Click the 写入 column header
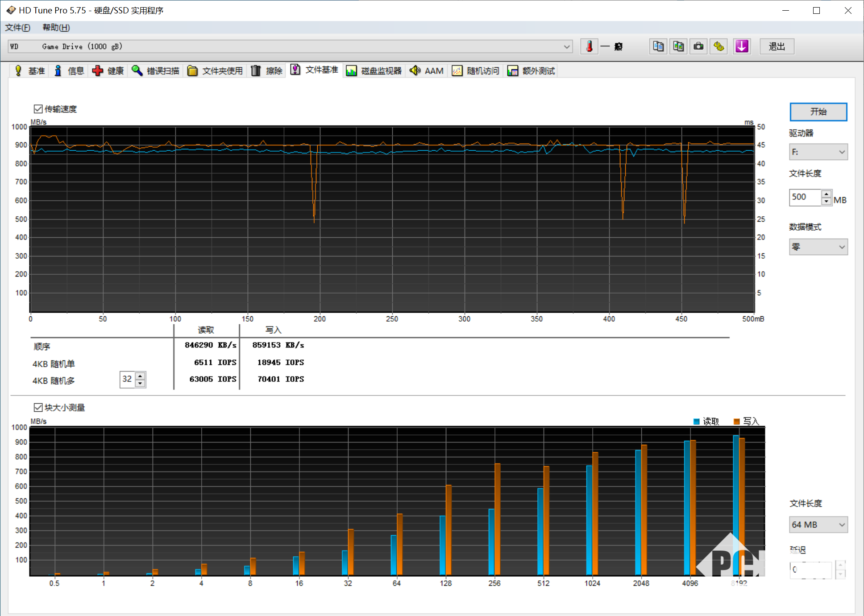This screenshot has height=616, width=864. [x=274, y=330]
